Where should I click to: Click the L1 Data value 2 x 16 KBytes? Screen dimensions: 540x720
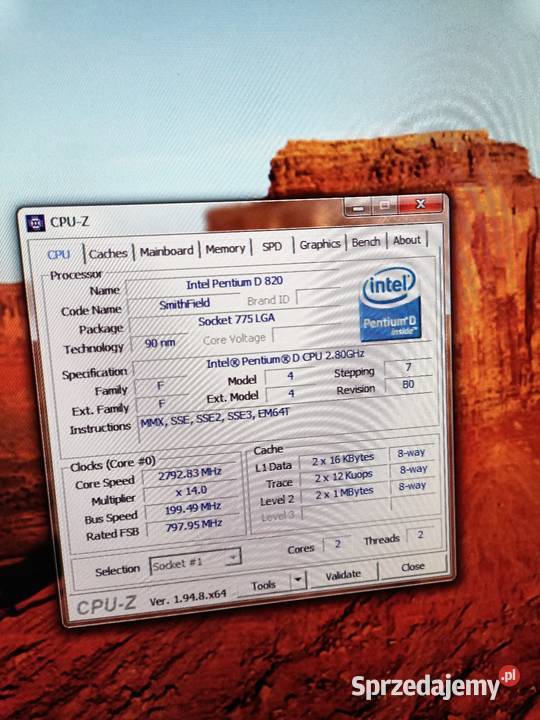(343, 461)
